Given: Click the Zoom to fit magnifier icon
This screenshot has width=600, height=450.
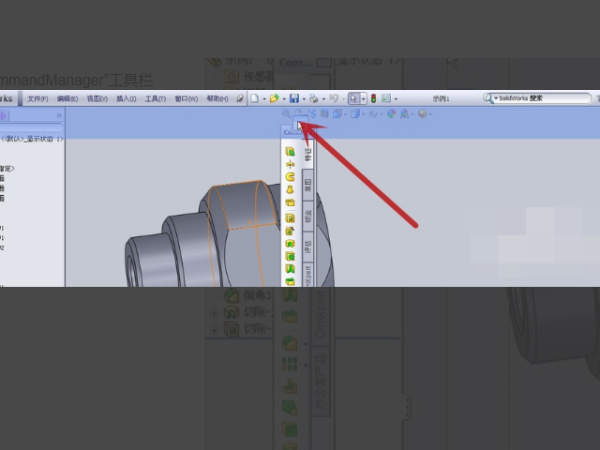Looking at the screenshot, I should 286,115.
